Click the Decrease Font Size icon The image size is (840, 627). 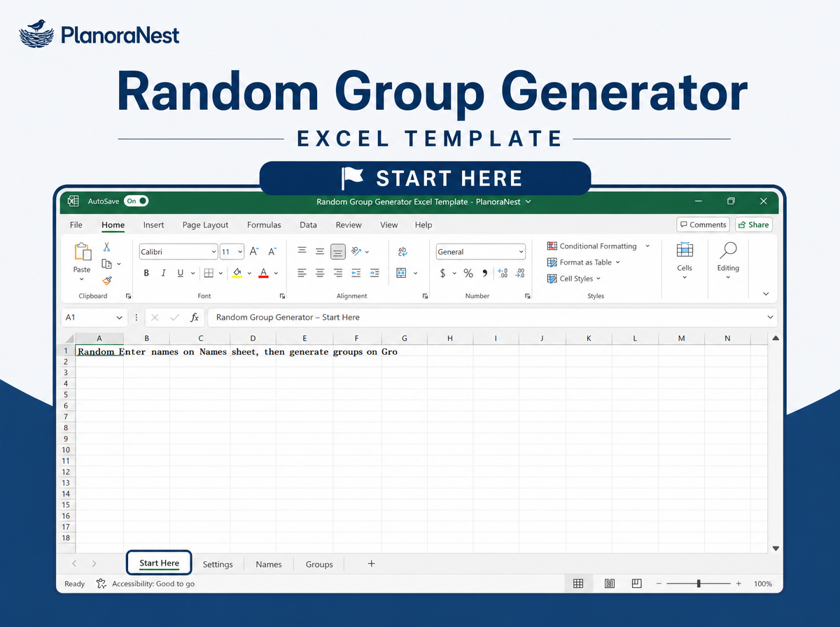point(273,251)
